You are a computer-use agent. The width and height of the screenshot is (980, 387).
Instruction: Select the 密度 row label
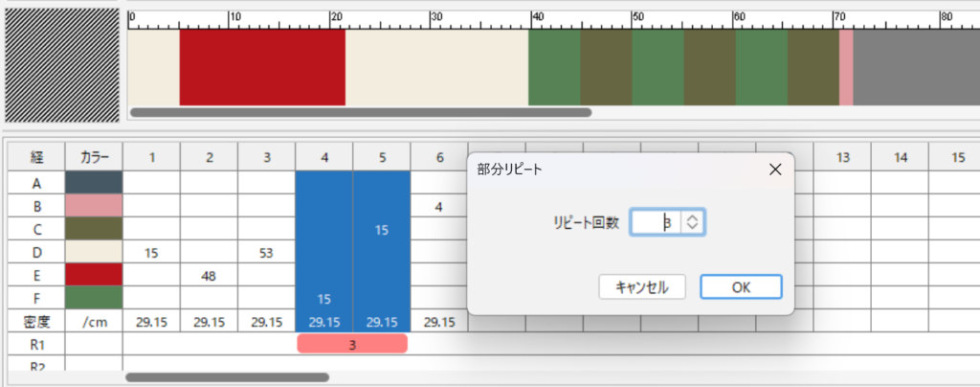[36, 321]
